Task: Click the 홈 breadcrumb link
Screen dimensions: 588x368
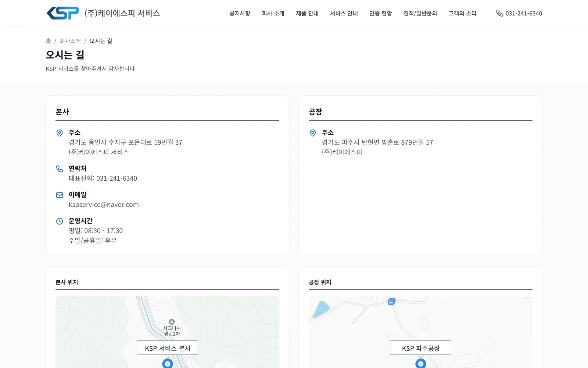Action: click(x=48, y=41)
